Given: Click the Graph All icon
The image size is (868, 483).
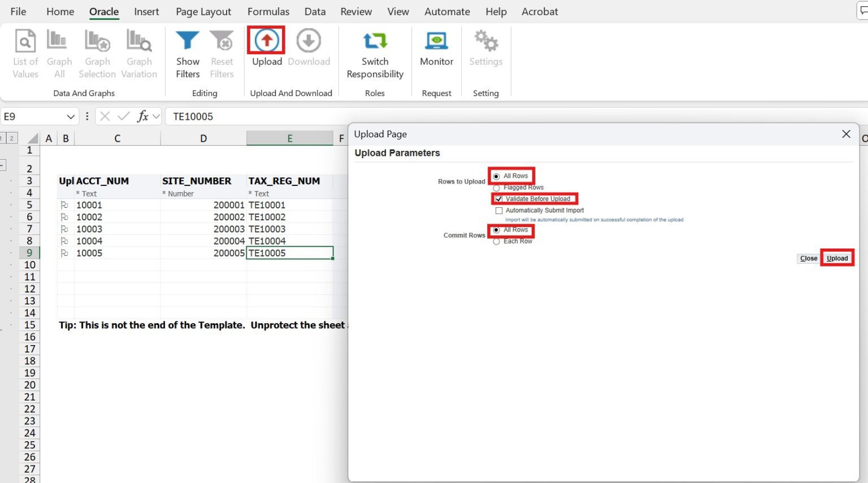Looking at the screenshot, I should (59, 52).
